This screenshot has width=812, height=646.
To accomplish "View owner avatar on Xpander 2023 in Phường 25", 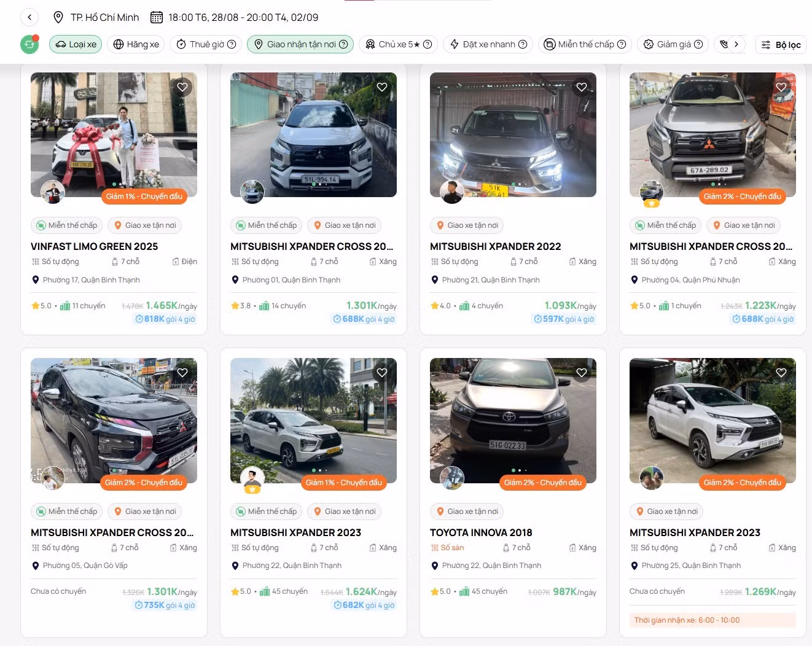I will pos(652,478).
